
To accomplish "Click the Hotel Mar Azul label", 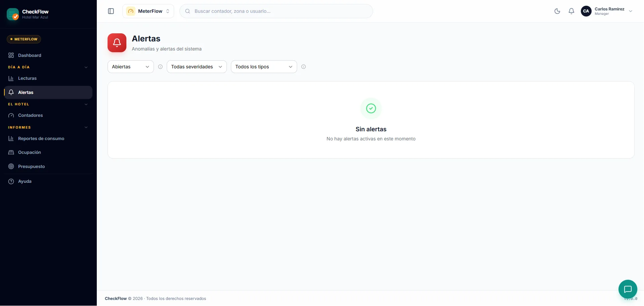I will 35,18.
